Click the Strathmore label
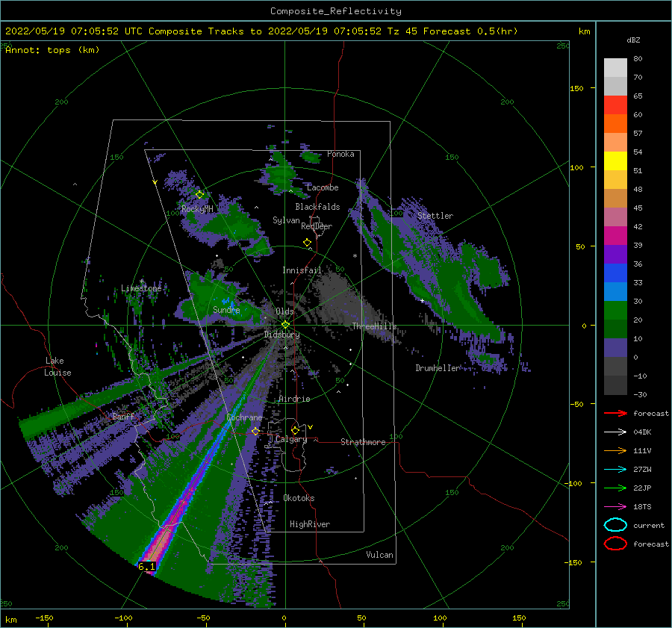This screenshot has width=672, height=628. pos(363,442)
